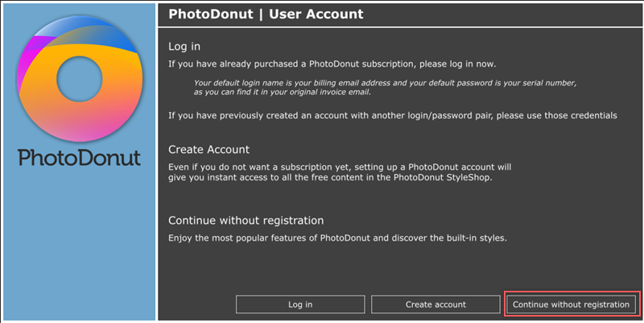This screenshot has height=323, width=644.
Task: Choose Continue without registration button
Action: 571,304
